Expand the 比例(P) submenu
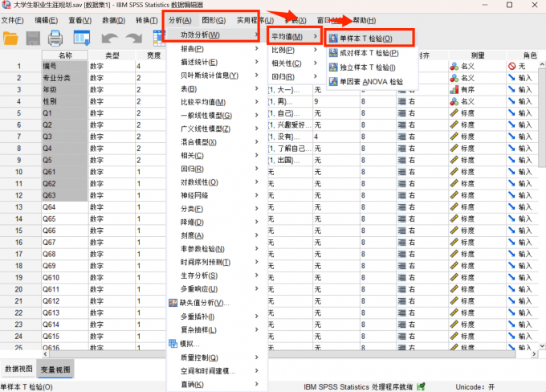Viewport: 546px width, 392px height. point(294,50)
